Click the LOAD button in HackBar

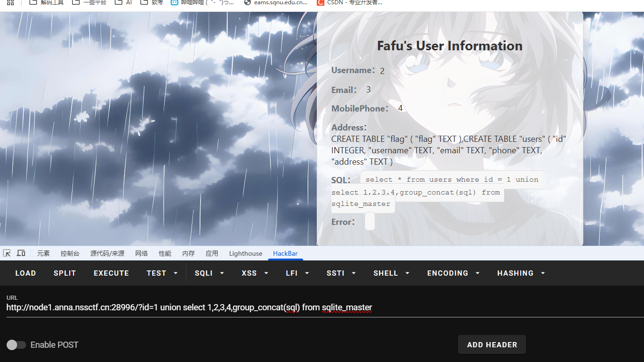(26, 273)
